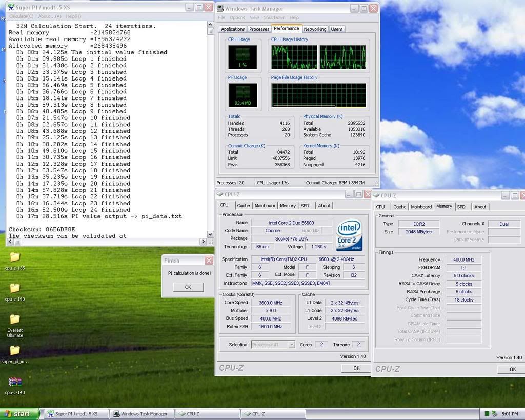
Task: Open the cpu-z-140 WinRAR archive icon
Action: 15,382
